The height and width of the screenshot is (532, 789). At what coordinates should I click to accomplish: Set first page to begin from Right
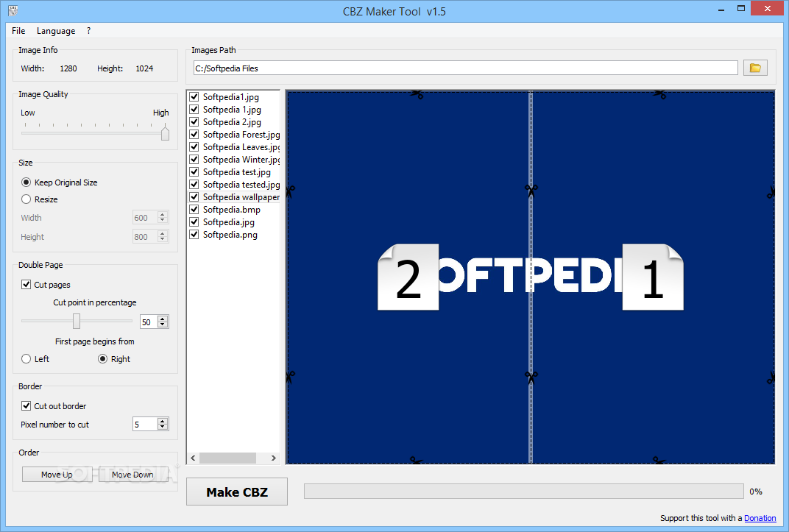(102, 358)
